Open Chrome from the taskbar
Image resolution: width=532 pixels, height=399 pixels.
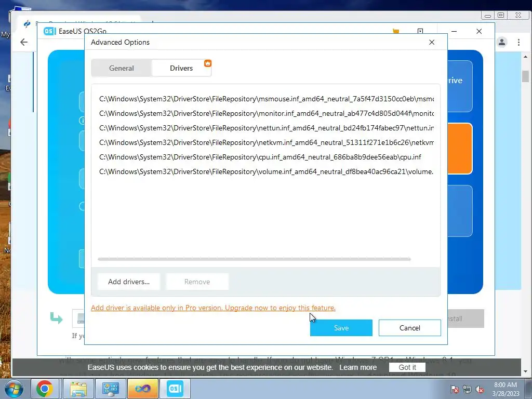(x=45, y=389)
